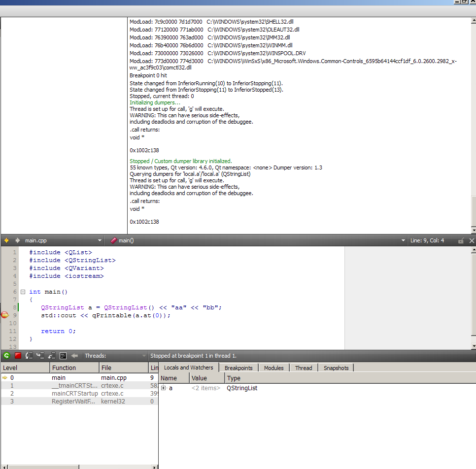Click the green Continue debugging button
Screen dimensions: 476x469
(7, 356)
